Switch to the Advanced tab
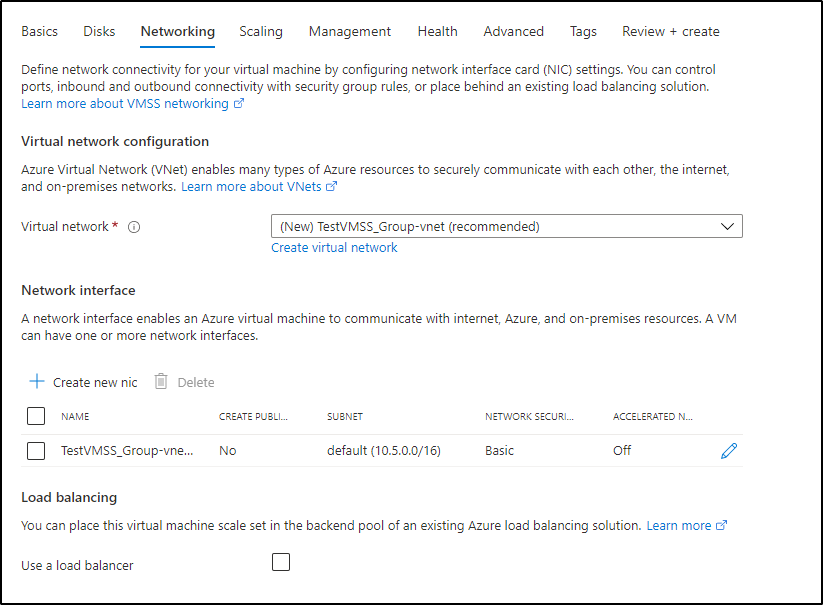Screen dimensions: 823x605 (x=514, y=32)
